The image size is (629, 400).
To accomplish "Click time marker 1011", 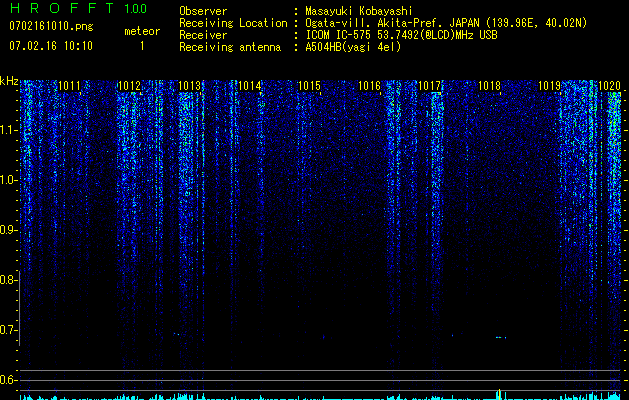I will 69,85.
